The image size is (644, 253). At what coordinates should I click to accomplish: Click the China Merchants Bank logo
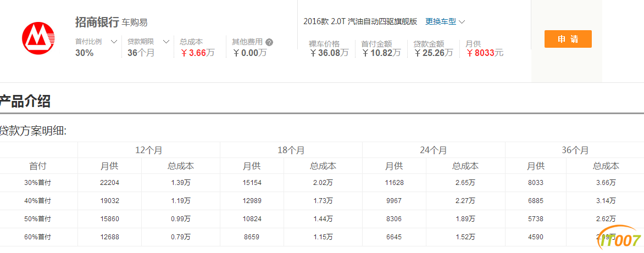coord(38,38)
